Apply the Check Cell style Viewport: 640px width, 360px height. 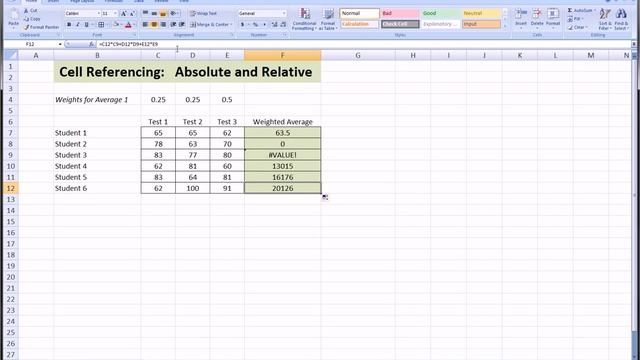[x=400, y=24]
